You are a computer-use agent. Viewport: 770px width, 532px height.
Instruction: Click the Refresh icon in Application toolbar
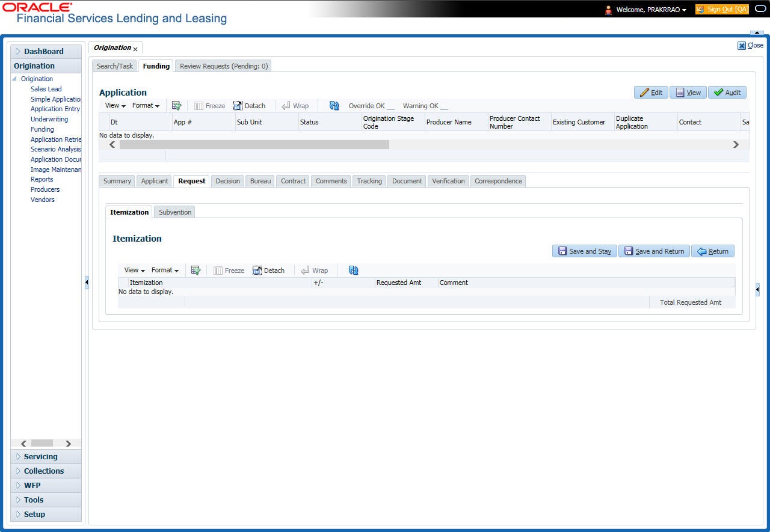coord(334,106)
